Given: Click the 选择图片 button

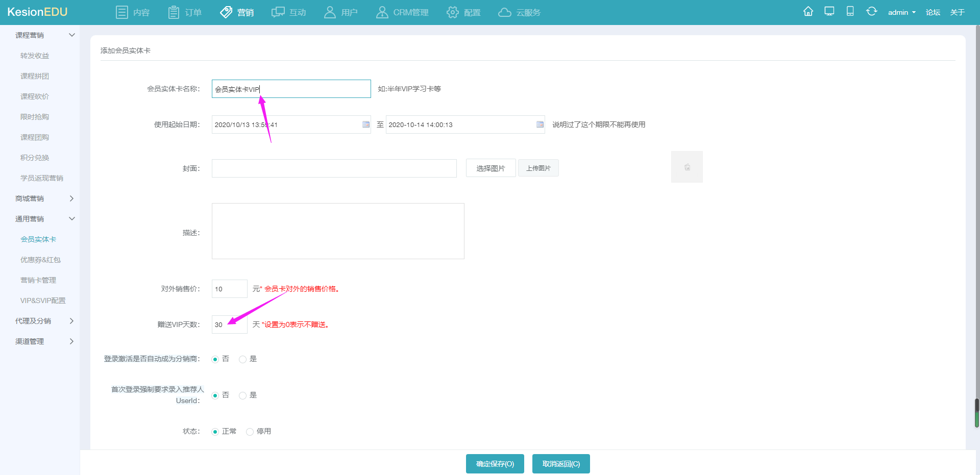Looking at the screenshot, I should click(491, 168).
